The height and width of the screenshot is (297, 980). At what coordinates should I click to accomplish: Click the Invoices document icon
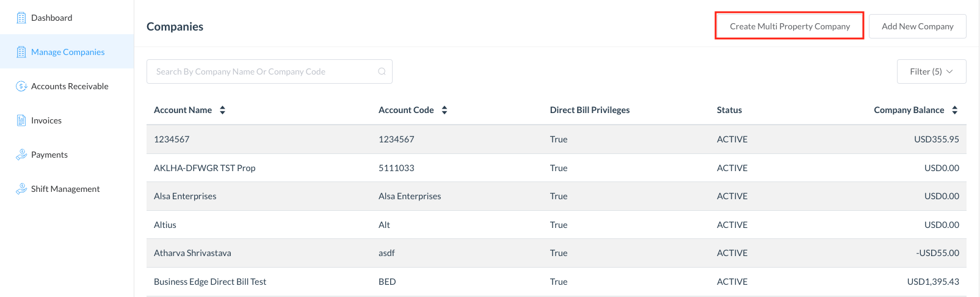coord(21,120)
